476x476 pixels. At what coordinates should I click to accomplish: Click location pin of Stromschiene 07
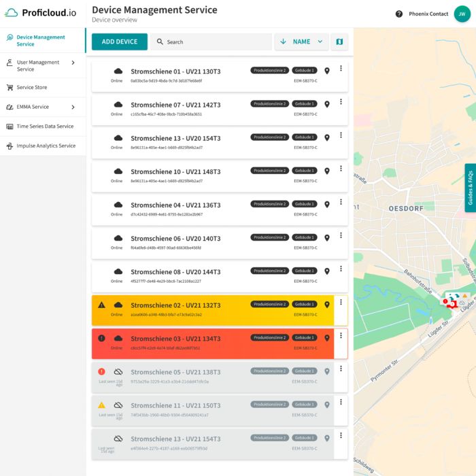(327, 105)
